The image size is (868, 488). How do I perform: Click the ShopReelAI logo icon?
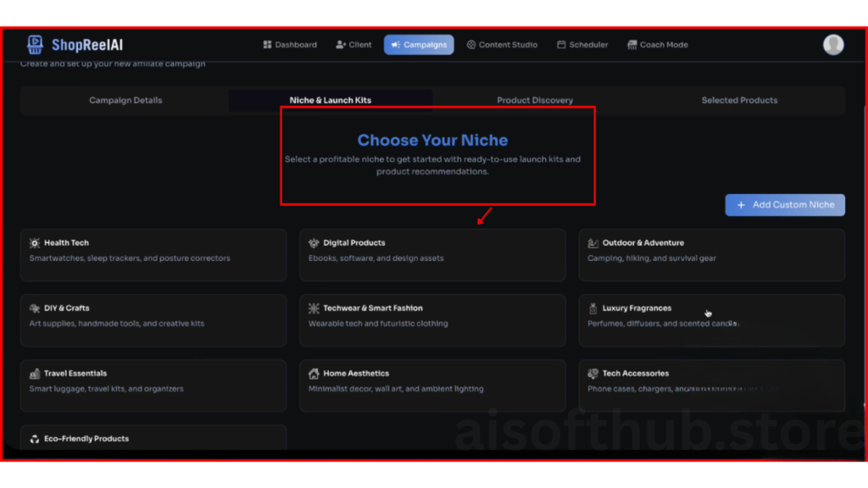[x=35, y=45]
